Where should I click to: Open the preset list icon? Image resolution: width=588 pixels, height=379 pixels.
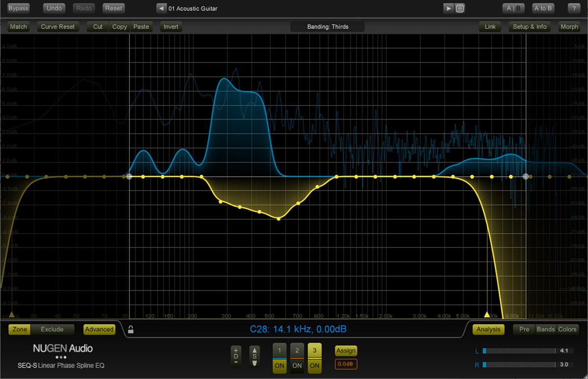click(x=460, y=8)
